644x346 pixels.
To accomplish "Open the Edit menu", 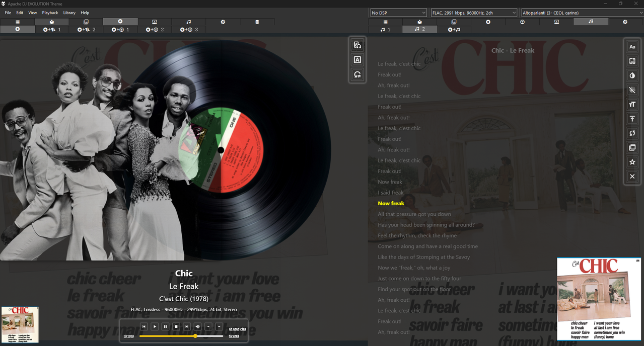I will coord(20,13).
